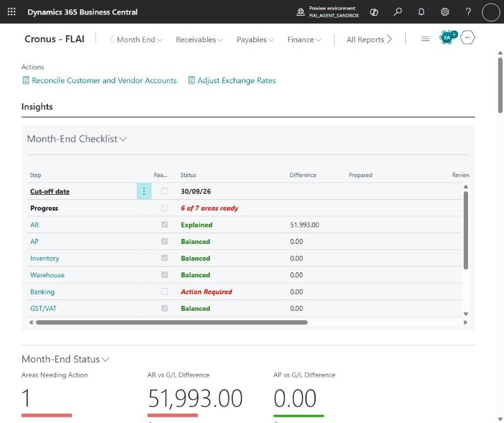Sort by the Difference column header
The width and height of the screenshot is (504, 423).
pos(303,175)
